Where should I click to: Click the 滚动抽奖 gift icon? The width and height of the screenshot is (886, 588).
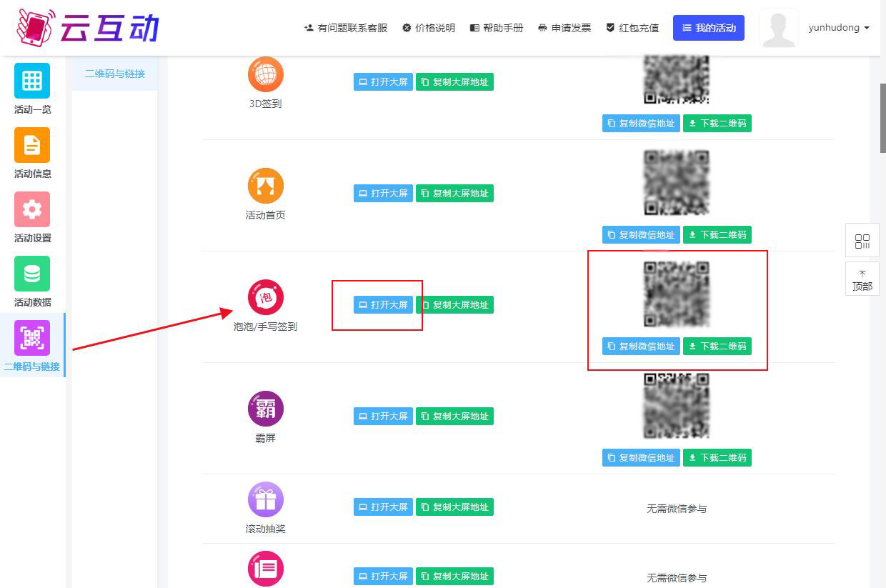[266, 499]
